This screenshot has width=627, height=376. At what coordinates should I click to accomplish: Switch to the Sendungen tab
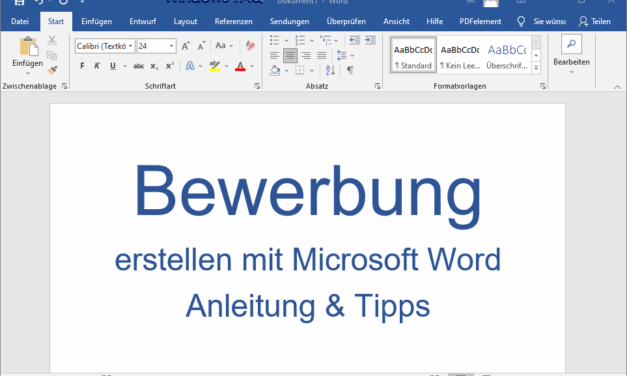pos(289,22)
